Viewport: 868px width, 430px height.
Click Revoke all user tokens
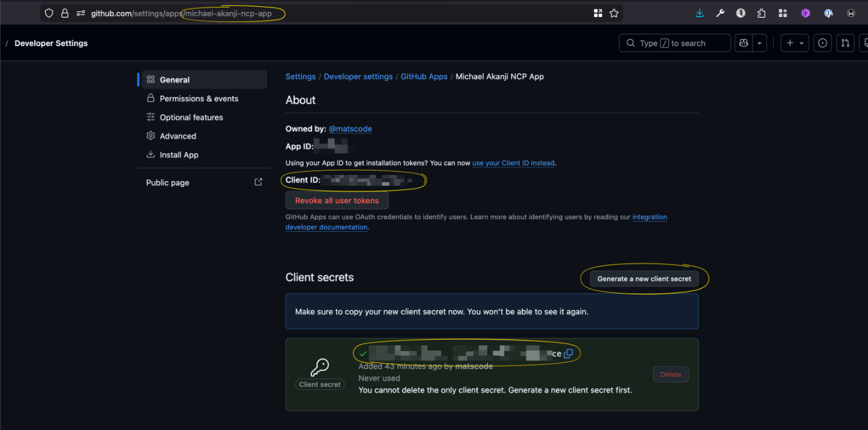[337, 200]
